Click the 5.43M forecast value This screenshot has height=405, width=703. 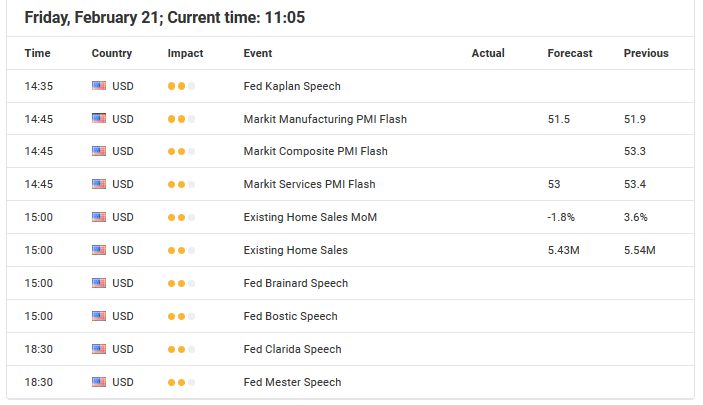point(563,250)
